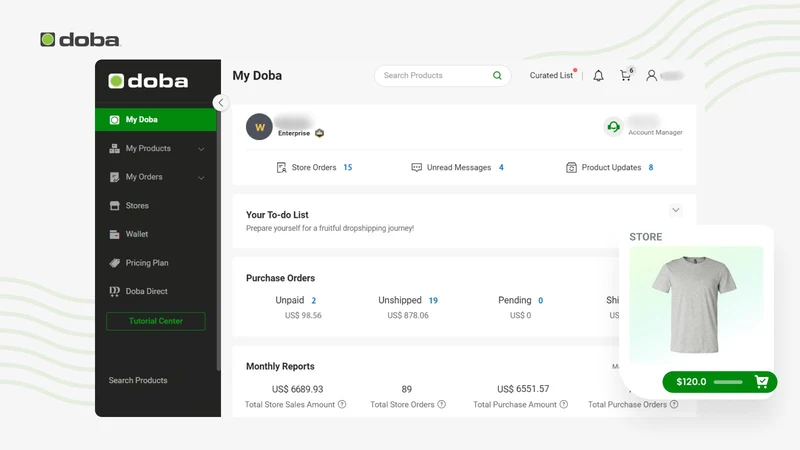Viewport: 800px width, 450px height.
Task: Open Store Orders count 15
Action: coord(347,167)
